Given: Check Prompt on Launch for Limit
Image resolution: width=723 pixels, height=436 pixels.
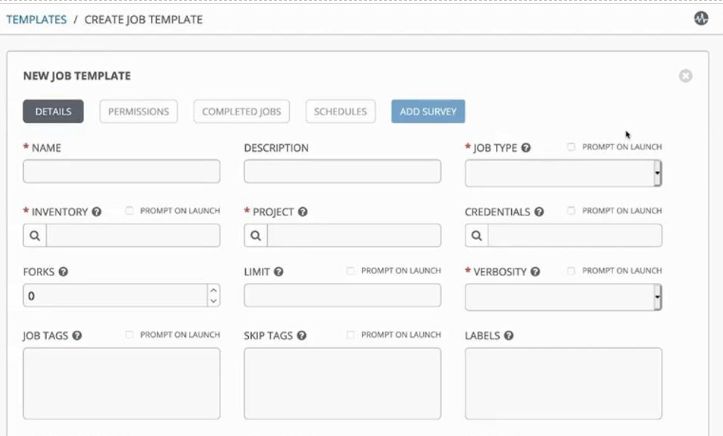Looking at the screenshot, I should click(350, 271).
